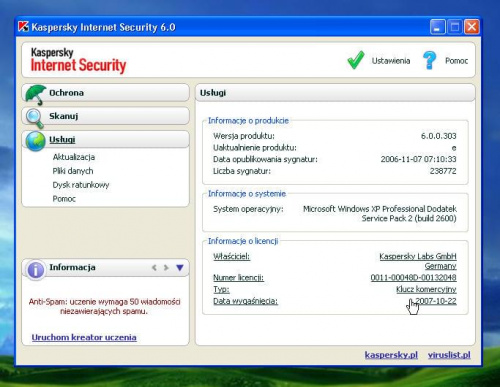
Task: Click the Właściciel license label
Action: [231, 256]
